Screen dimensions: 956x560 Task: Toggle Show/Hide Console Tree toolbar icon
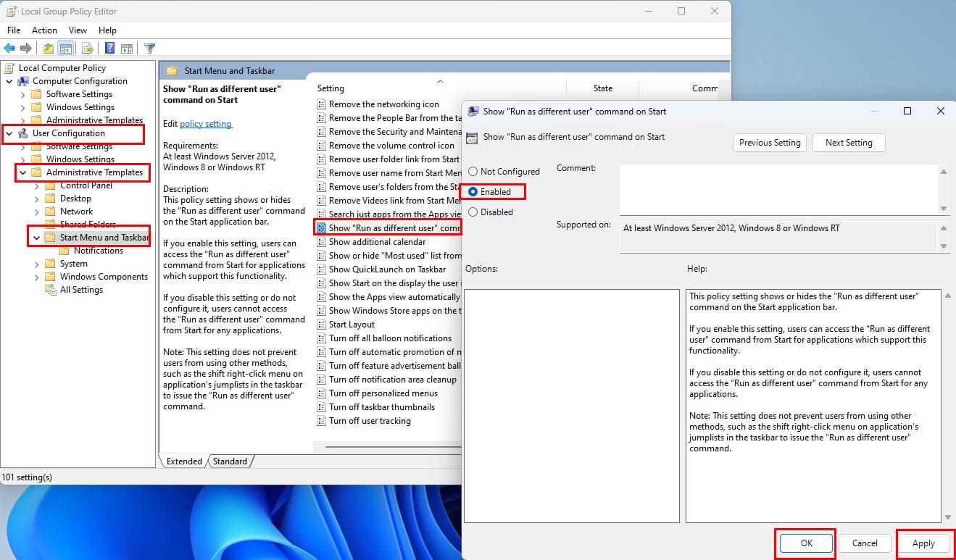coord(66,49)
